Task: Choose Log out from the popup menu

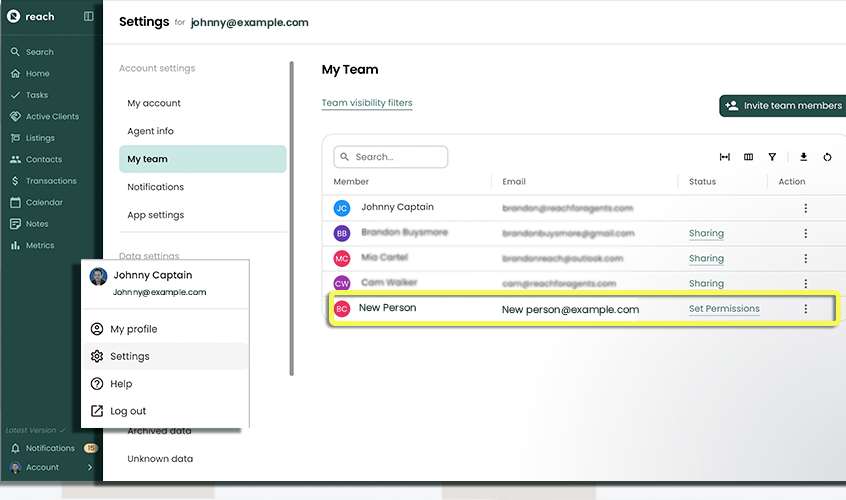Action: [x=128, y=411]
